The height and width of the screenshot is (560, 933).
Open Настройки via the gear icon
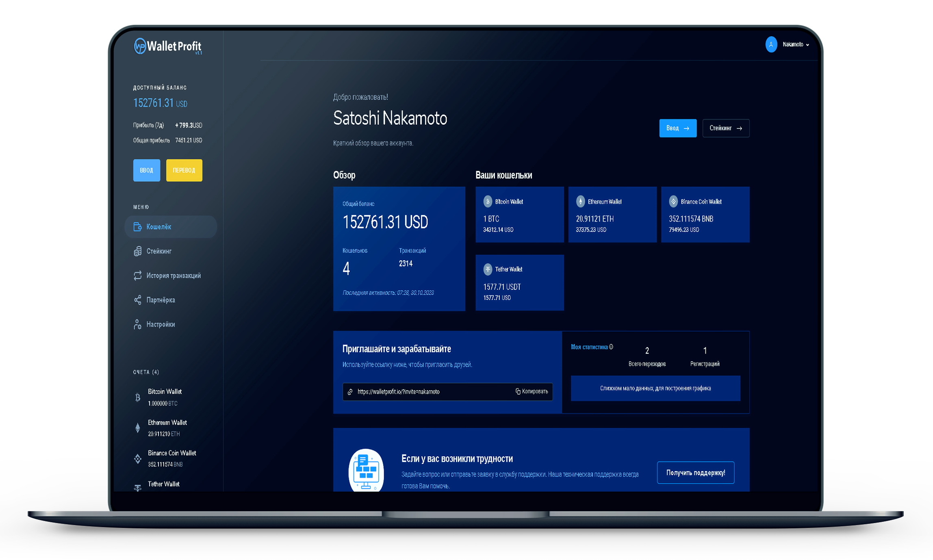point(138,324)
